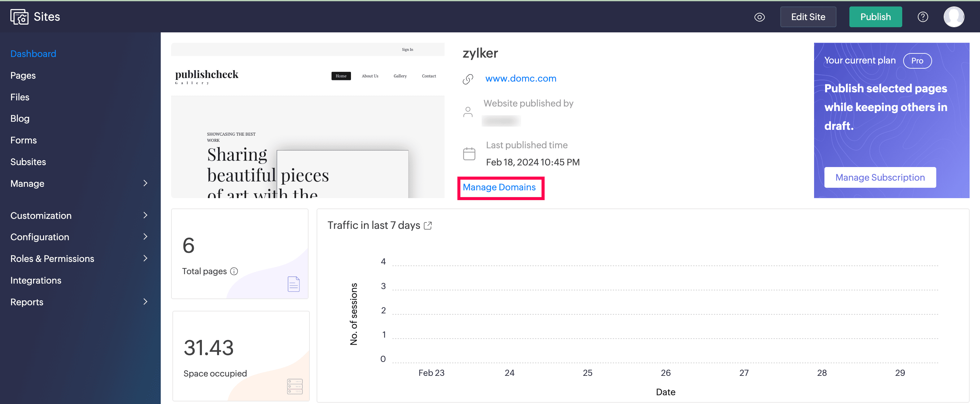Click the document icon in pages card
980x404 pixels.
pyautogui.click(x=293, y=284)
